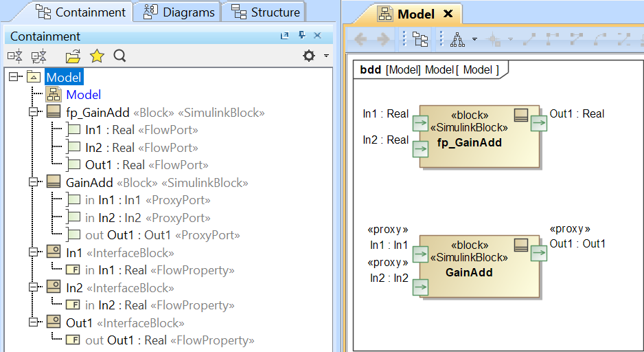
Task: Open search with the magnifier icon
Action: click(x=120, y=56)
